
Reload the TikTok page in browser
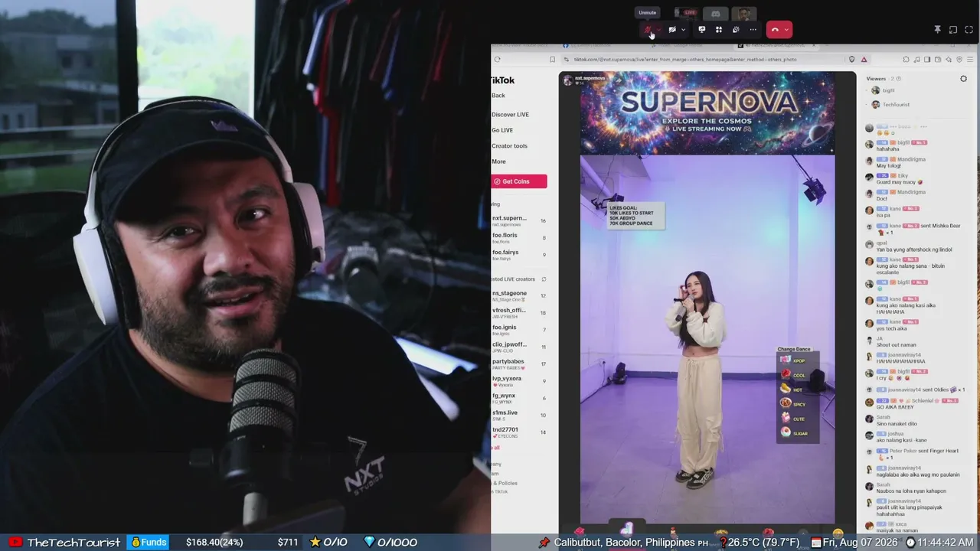tap(497, 59)
